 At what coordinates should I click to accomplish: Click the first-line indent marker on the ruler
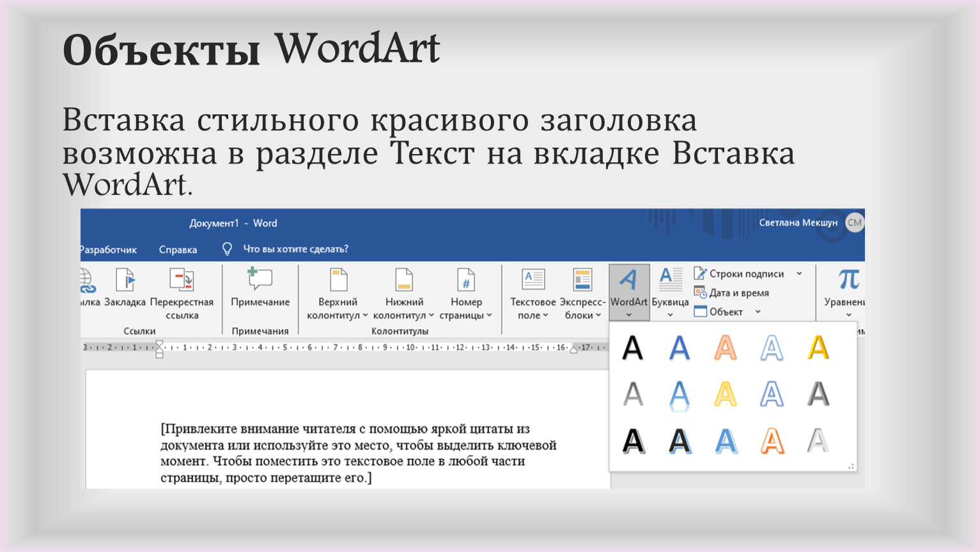click(159, 344)
